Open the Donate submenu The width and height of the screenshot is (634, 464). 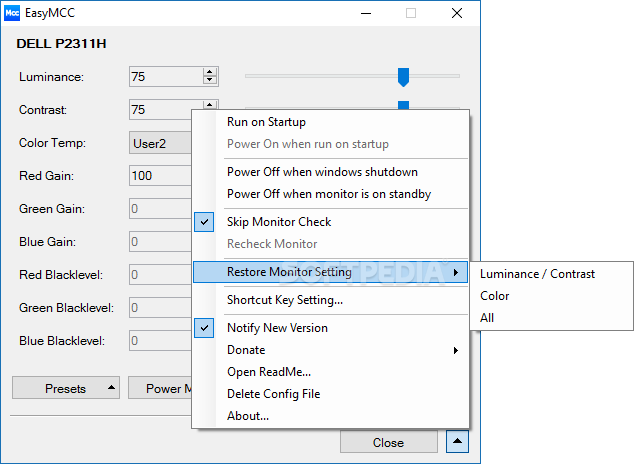[330, 350]
